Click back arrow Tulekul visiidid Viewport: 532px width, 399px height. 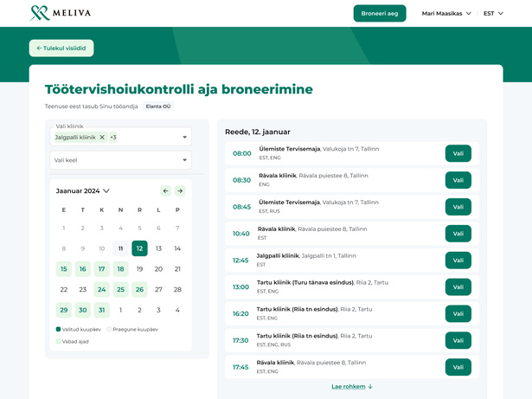point(61,48)
